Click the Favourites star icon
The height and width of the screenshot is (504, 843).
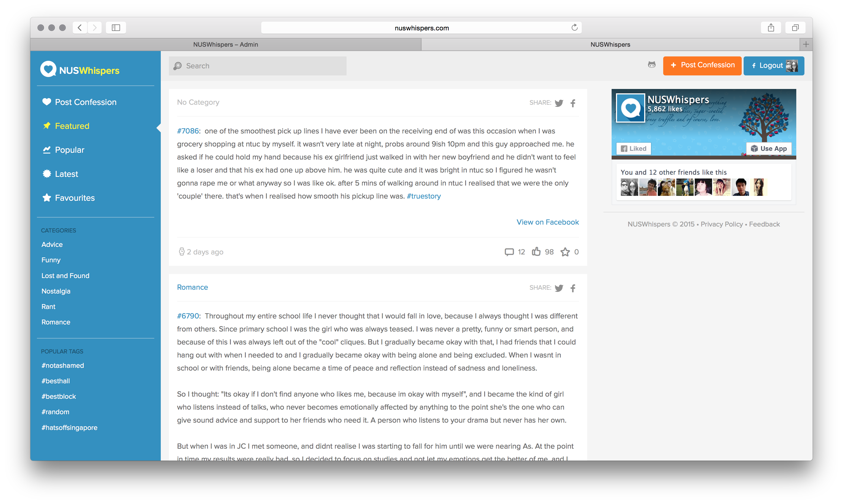pyautogui.click(x=46, y=197)
